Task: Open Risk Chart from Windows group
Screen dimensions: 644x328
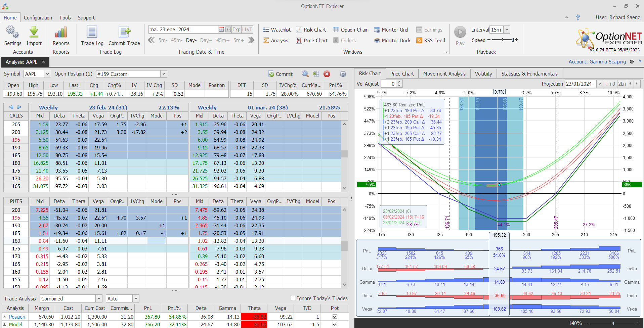Action: tap(311, 30)
